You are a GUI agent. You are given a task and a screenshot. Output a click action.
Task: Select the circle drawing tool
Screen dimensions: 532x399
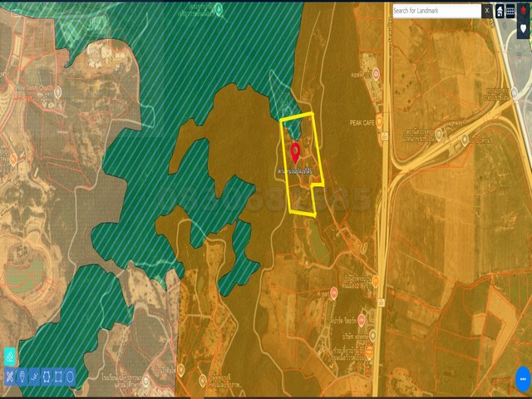70,377
